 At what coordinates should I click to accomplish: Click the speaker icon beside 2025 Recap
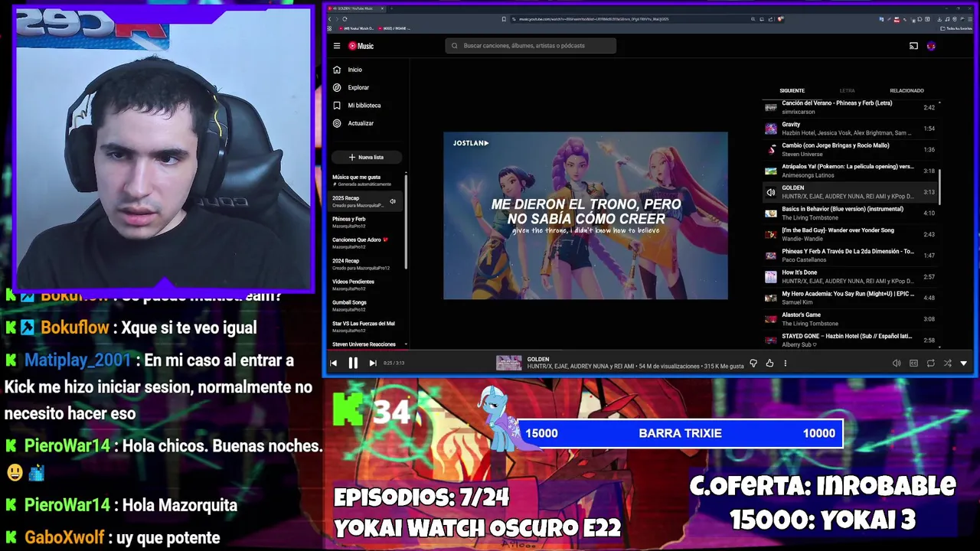tap(393, 202)
